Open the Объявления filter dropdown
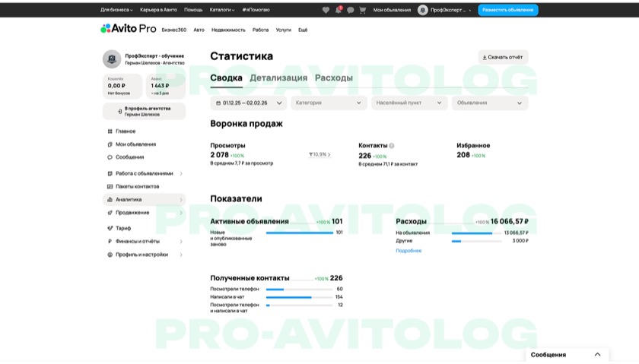Viewport: 639px width, 364px height. (490, 103)
